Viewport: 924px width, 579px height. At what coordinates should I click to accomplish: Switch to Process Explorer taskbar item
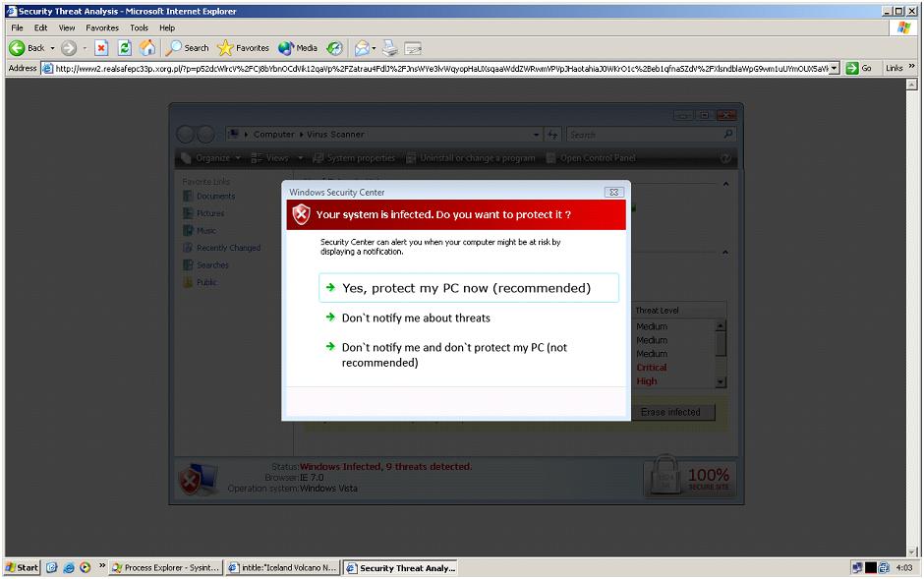(166, 568)
